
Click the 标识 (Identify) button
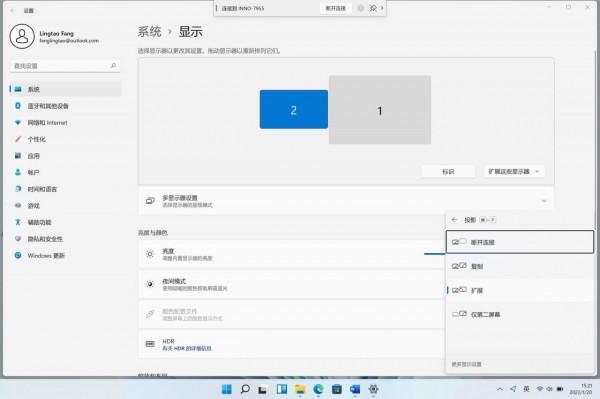pos(448,172)
